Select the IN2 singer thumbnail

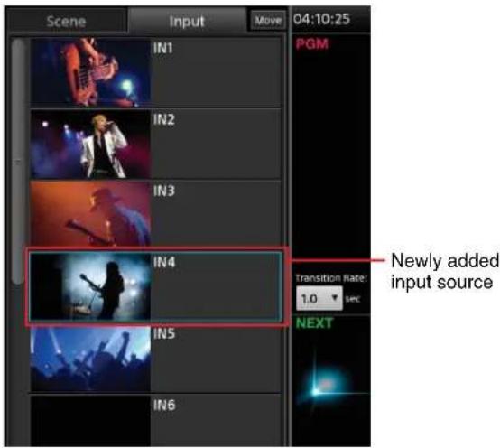[x=90, y=144]
